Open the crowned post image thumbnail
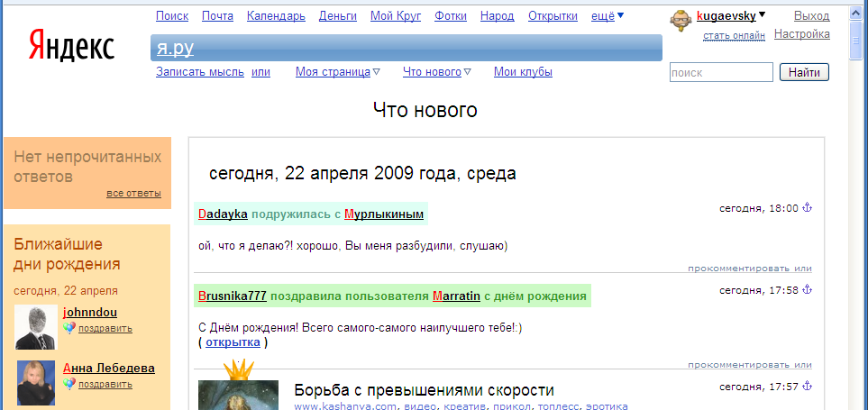This screenshot has width=868, height=410. tap(239, 395)
